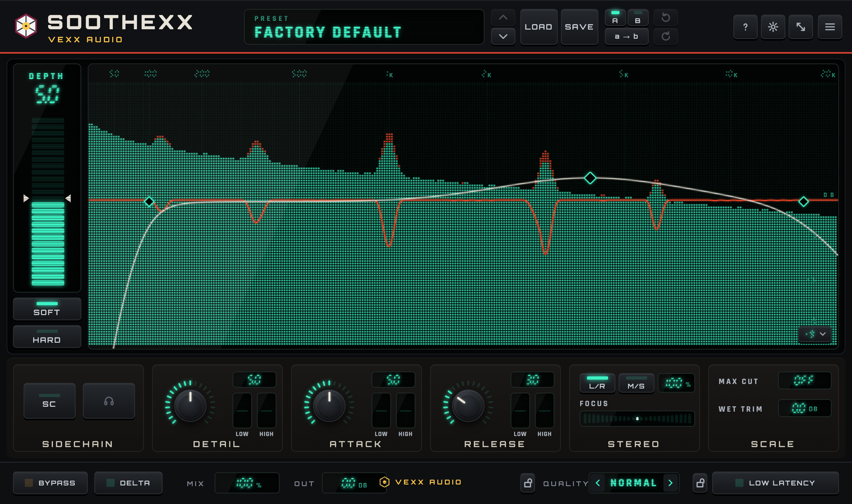This screenshot has width=852, height=504.
Task: Click the stereo Focus slider
Action: pyautogui.click(x=637, y=418)
